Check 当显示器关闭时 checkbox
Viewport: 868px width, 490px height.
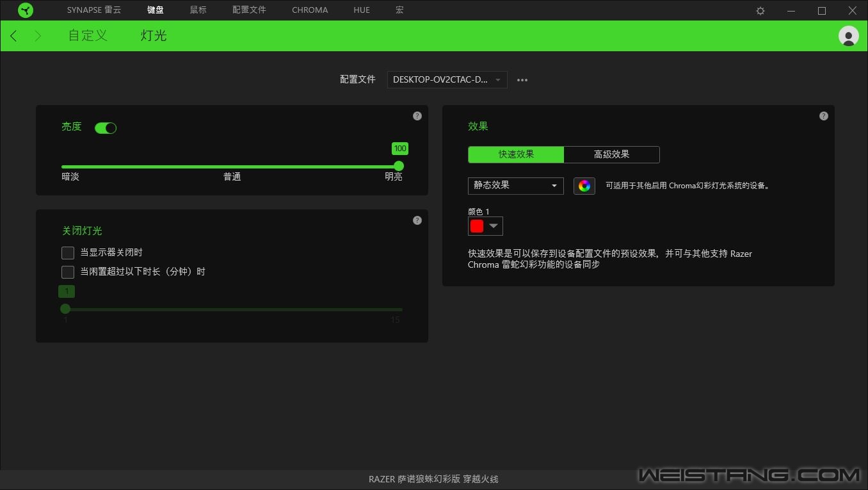coord(68,253)
